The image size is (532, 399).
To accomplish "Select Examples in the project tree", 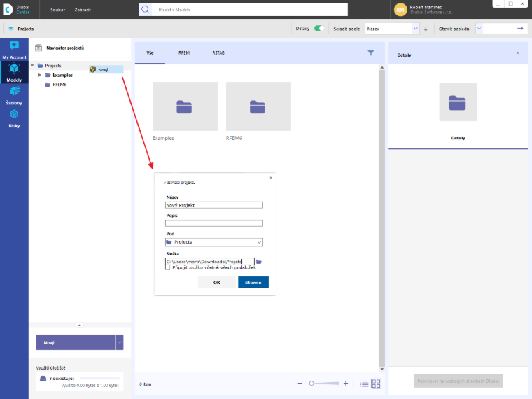I will 62,75.
